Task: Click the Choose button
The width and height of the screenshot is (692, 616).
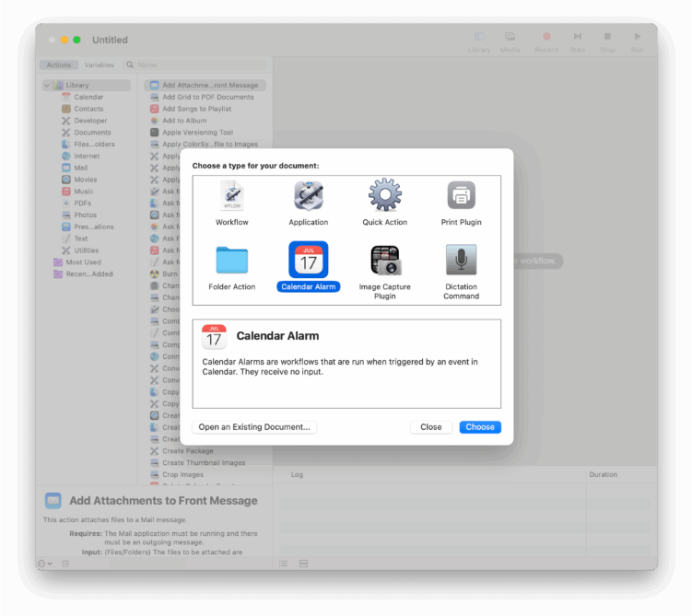Action: (x=480, y=427)
